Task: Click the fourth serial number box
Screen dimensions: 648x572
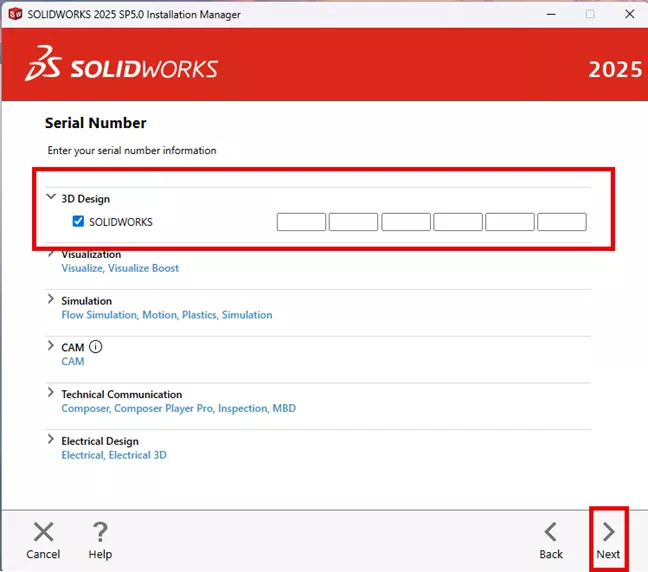Action: 458,222
